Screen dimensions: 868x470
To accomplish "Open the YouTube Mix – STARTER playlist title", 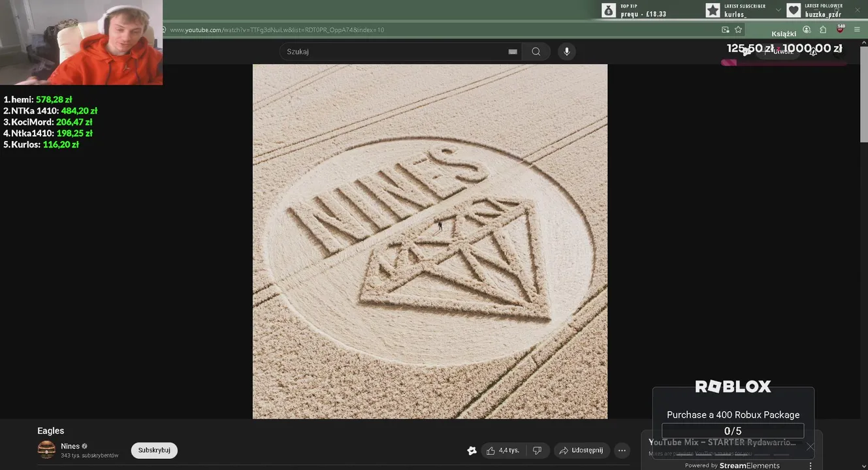I will pyautogui.click(x=722, y=443).
